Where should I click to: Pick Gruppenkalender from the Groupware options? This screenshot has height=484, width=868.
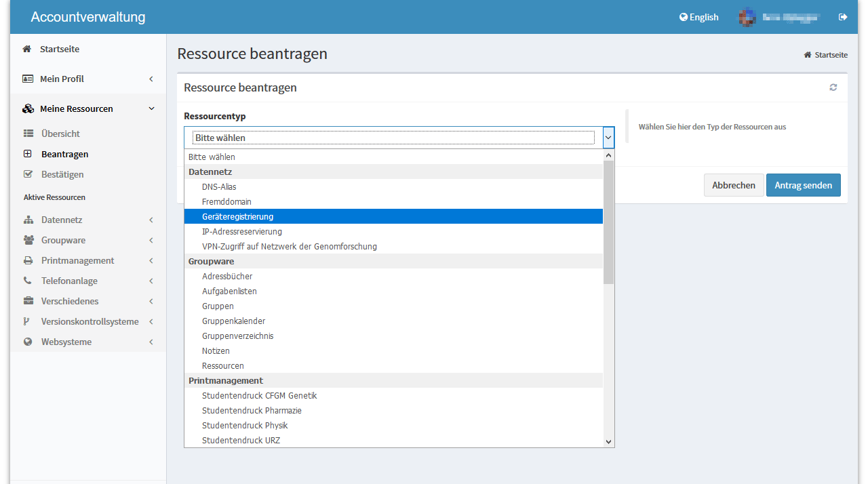[x=234, y=321]
